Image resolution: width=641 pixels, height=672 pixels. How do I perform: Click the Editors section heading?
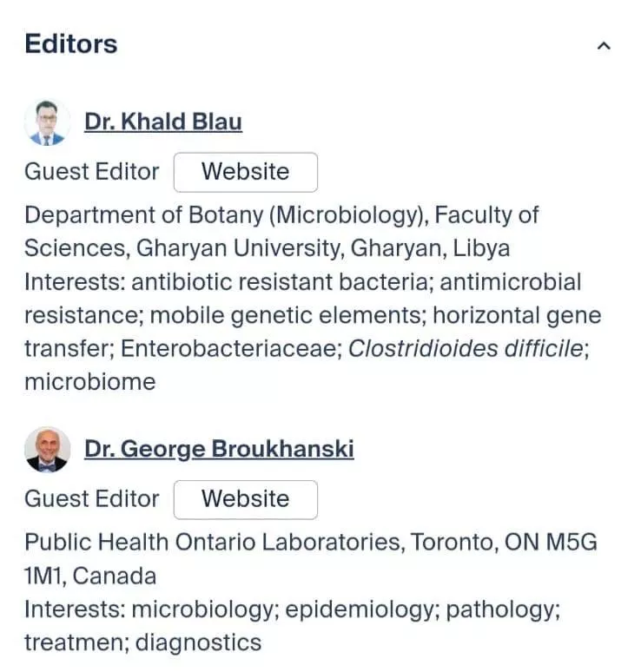click(x=71, y=43)
